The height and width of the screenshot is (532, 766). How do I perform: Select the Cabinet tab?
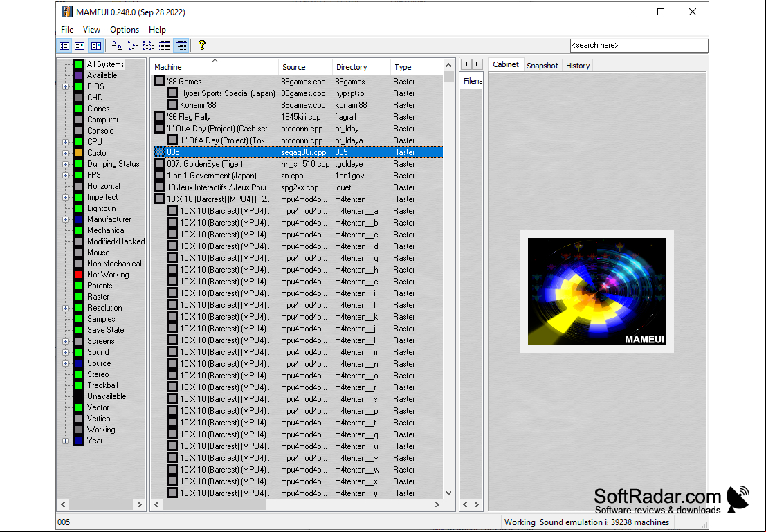click(506, 64)
